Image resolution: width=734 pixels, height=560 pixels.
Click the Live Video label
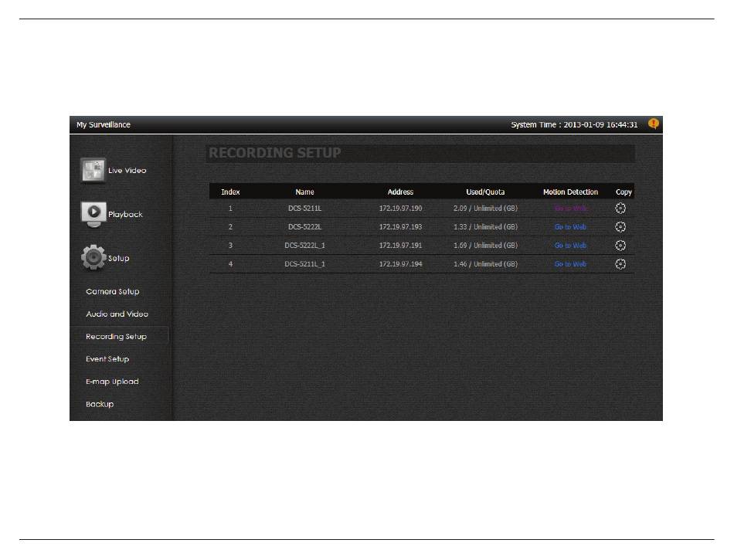pos(127,170)
